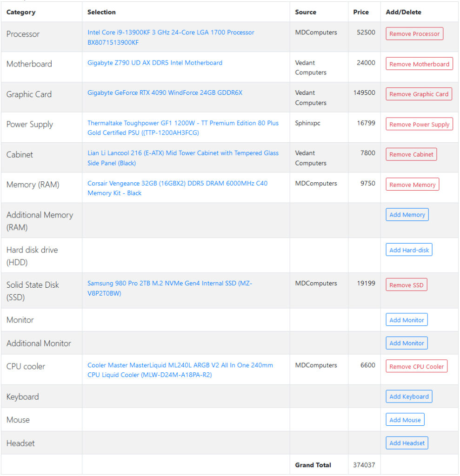The width and height of the screenshot is (460, 476).
Task: Remove the Motherboard from build
Action: tap(419, 64)
